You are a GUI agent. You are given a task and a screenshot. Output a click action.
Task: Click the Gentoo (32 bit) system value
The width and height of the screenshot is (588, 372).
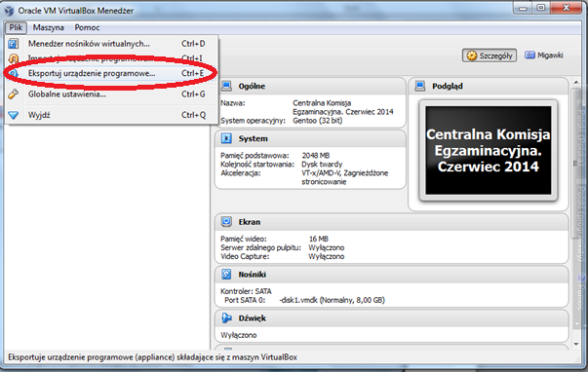(317, 121)
